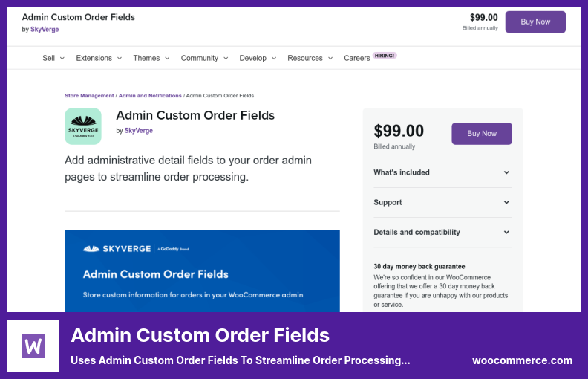Click SkyVerge author link under main title

[138, 131]
